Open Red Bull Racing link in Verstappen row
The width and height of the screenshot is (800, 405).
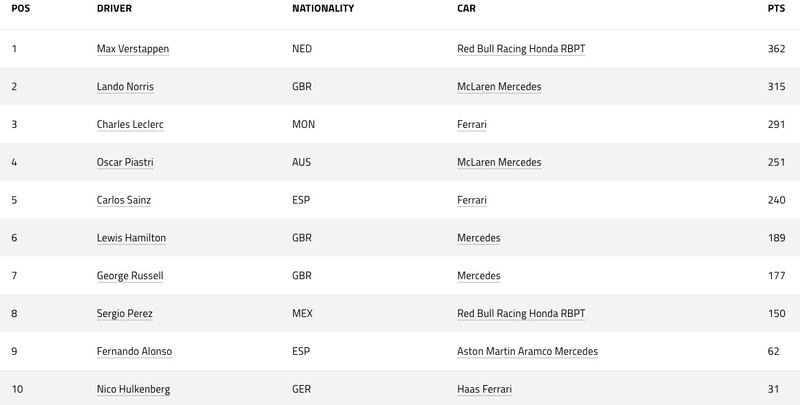pos(520,49)
